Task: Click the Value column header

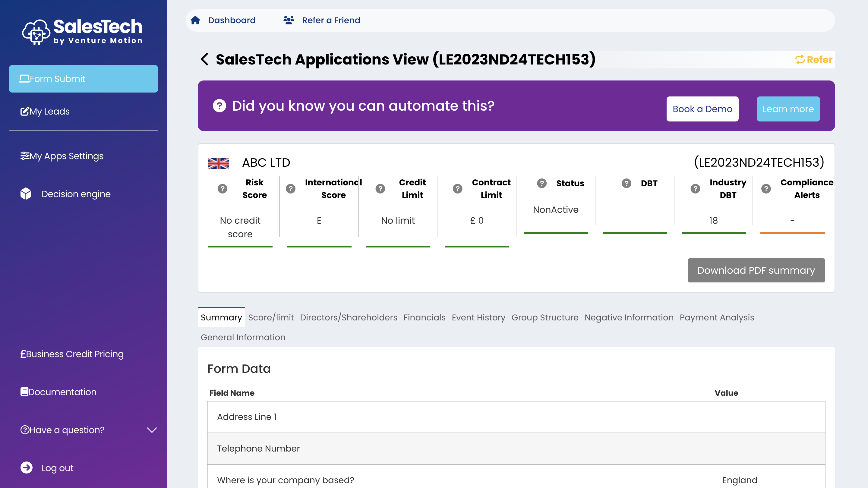Action: [x=726, y=393]
